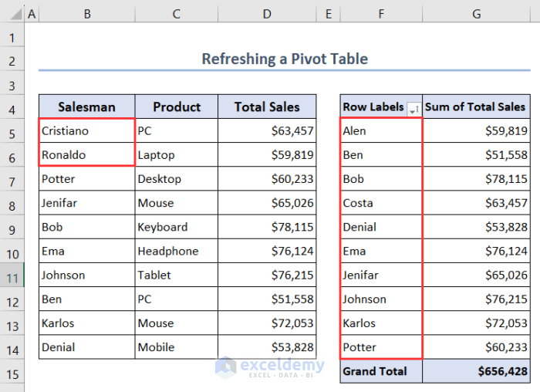The image size is (540, 392).
Task: Select the Costa pivot row label
Action: [381, 203]
